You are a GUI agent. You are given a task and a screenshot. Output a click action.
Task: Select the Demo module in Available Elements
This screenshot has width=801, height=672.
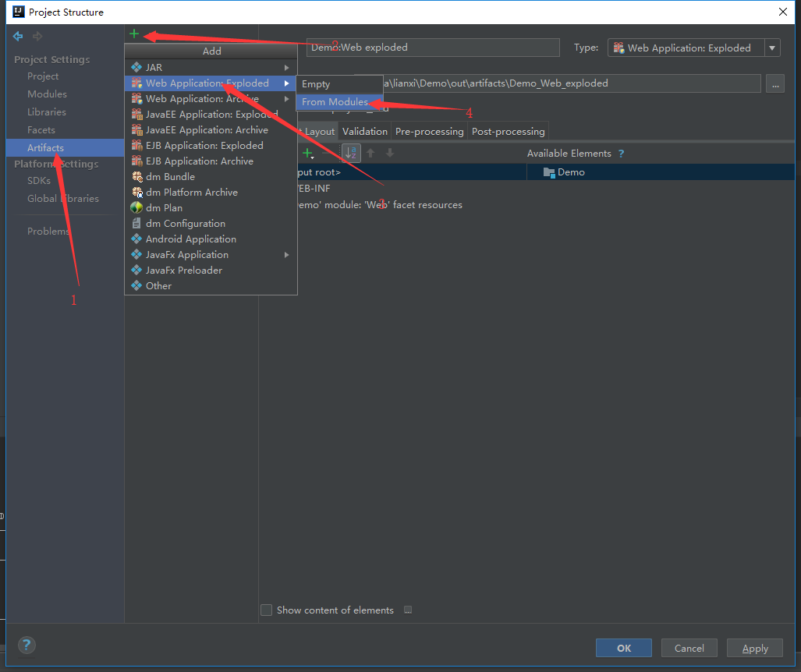(570, 172)
